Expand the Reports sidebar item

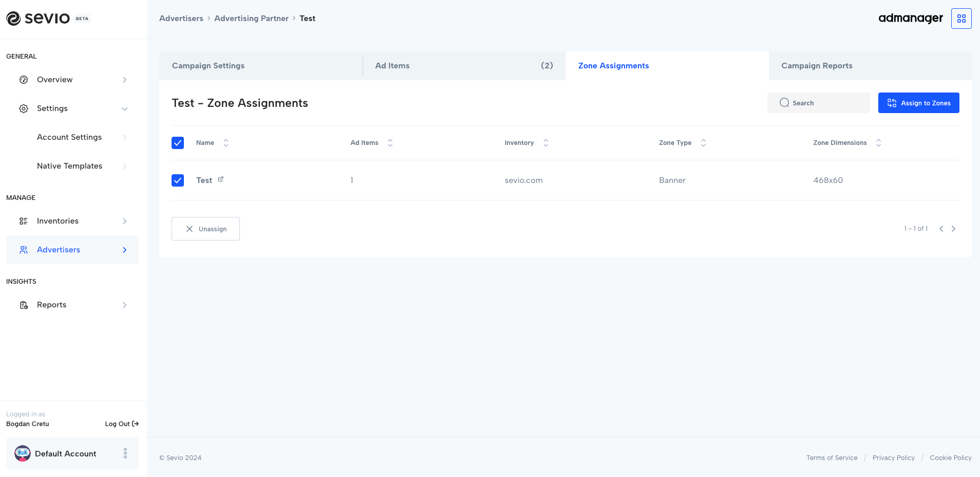[124, 305]
